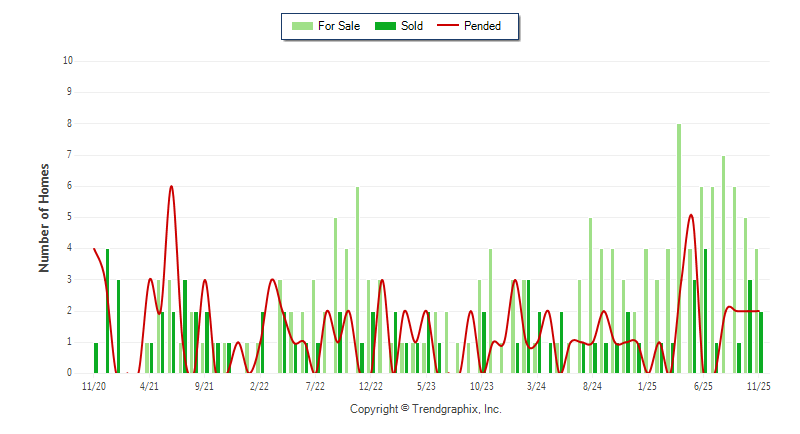Click the Pended line peak at 5 near 6/25
The image size is (800, 434).
click(x=691, y=215)
